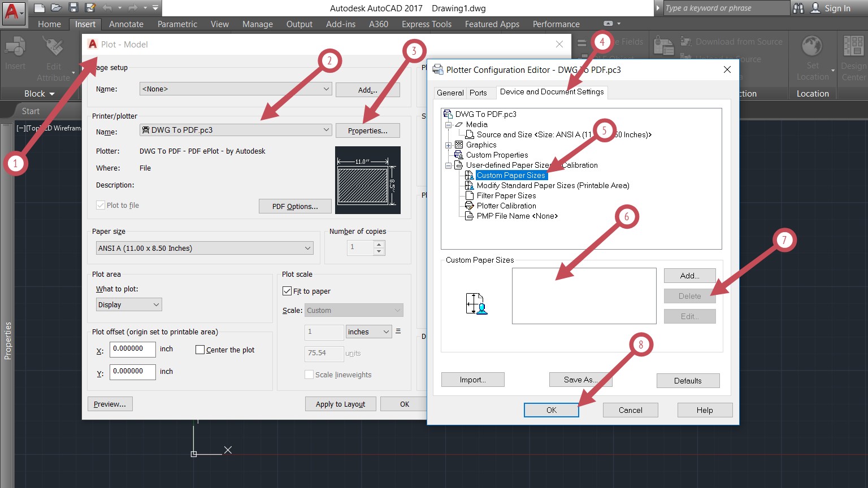Open the inches units dropdown

[x=368, y=332]
